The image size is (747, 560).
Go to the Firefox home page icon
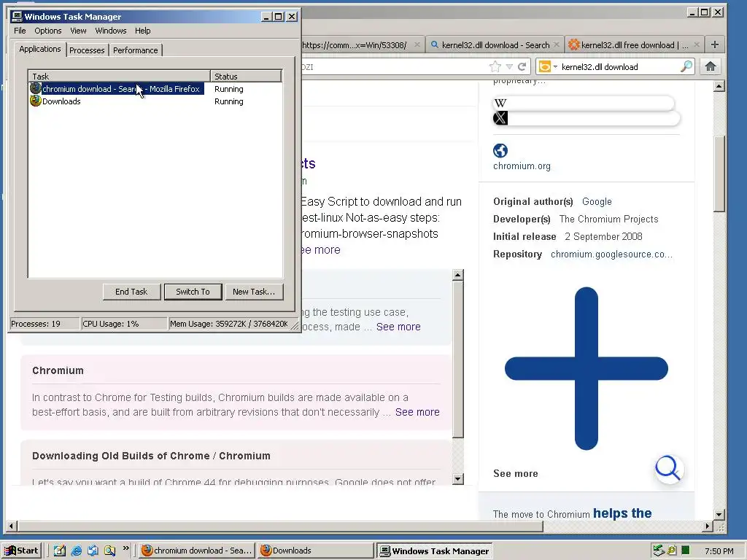[x=711, y=66]
